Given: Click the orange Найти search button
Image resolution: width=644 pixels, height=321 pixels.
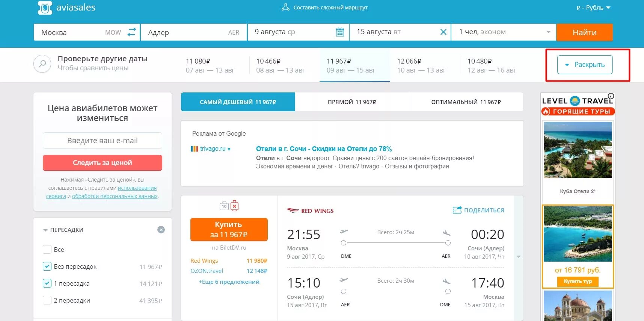Looking at the screenshot, I should click(x=584, y=32).
